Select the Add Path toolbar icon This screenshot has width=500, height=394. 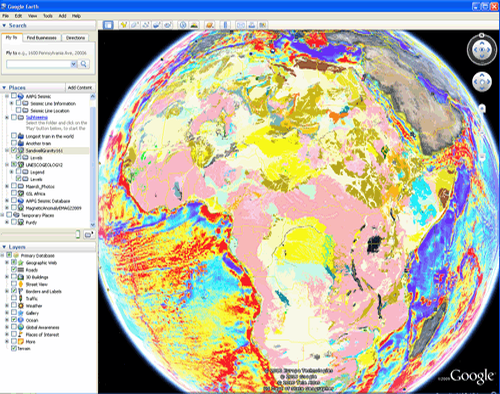(146, 25)
